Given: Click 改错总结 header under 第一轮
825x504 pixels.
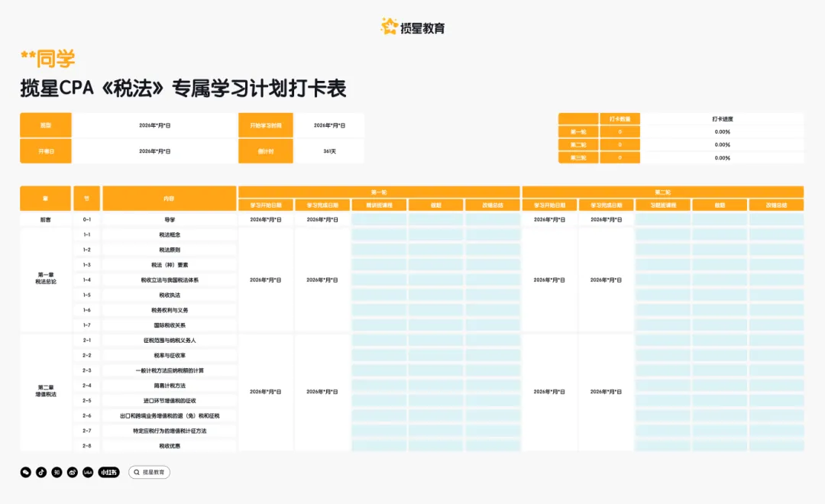Looking at the screenshot, I should (493, 205).
